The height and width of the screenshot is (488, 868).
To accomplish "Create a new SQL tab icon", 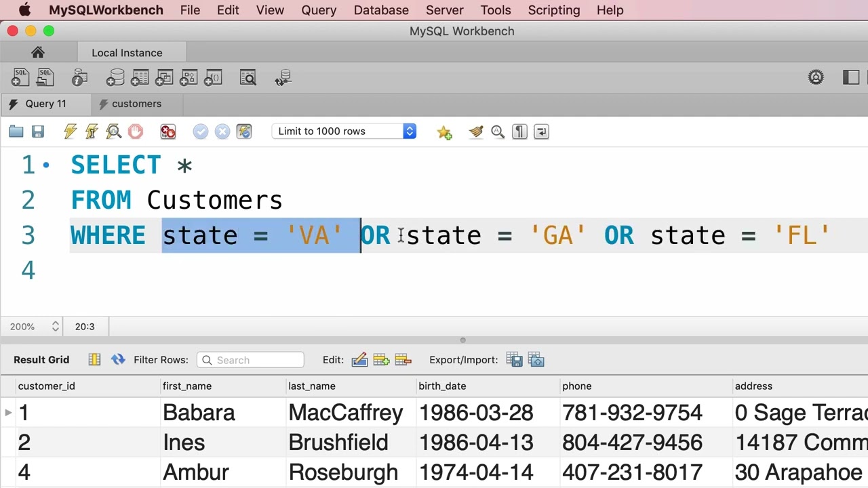I will click(20, 78).
